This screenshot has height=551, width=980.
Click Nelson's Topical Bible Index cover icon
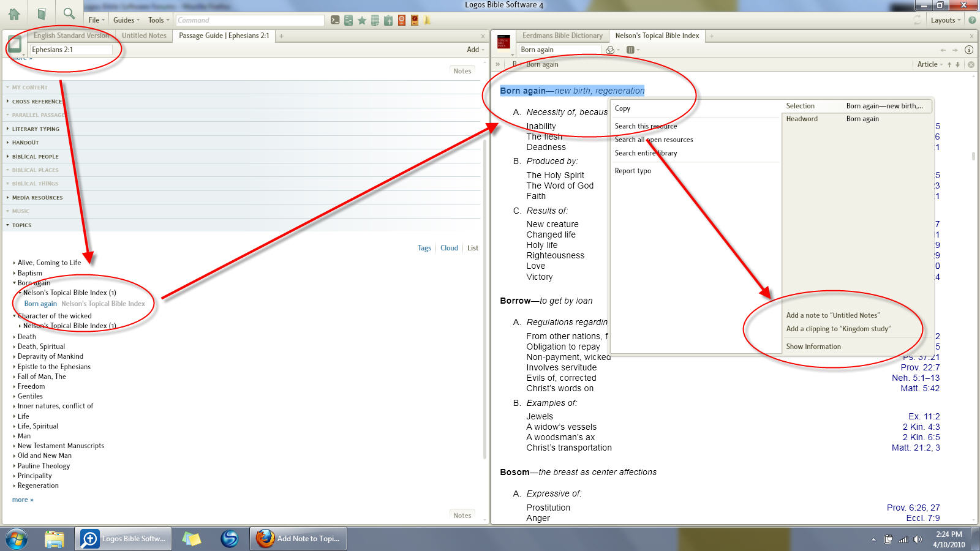pyautogui.click(x=503, y=43)
